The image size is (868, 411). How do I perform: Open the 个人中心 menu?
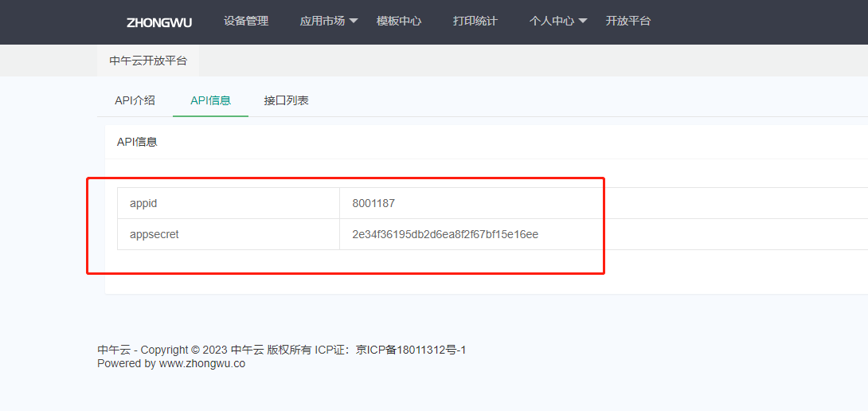(551, 21)
